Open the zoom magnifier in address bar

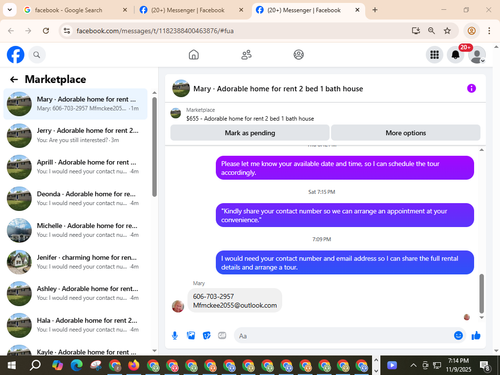click(x=431, y=31)
